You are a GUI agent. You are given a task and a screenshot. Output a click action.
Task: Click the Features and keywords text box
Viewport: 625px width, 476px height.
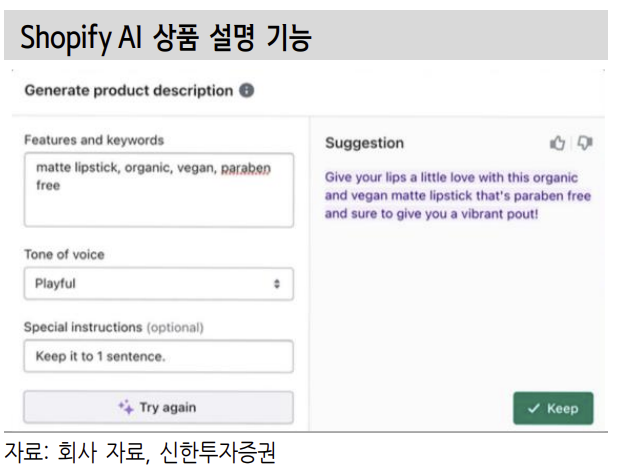(159, 190)
